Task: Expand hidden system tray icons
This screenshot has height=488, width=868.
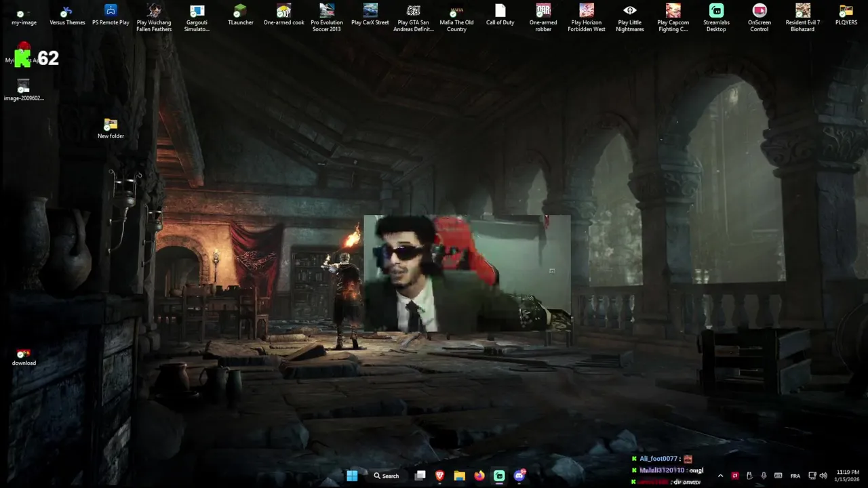Action: click(x=720, y=476)
